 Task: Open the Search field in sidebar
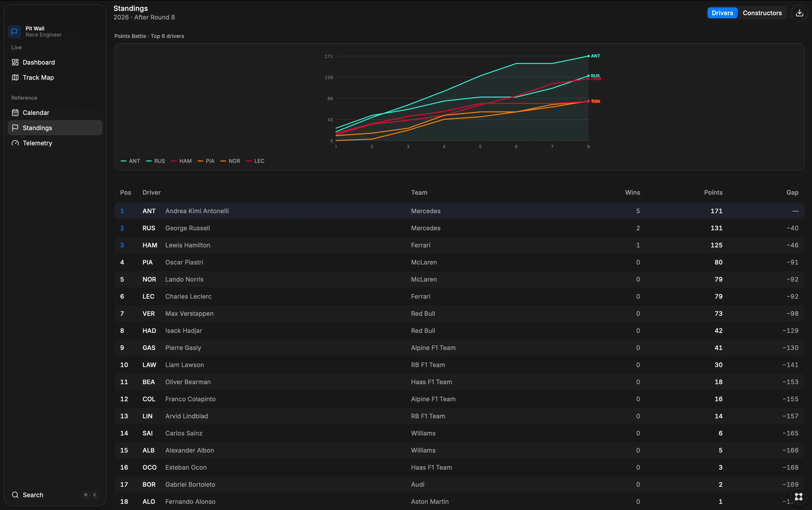[55, 495]
